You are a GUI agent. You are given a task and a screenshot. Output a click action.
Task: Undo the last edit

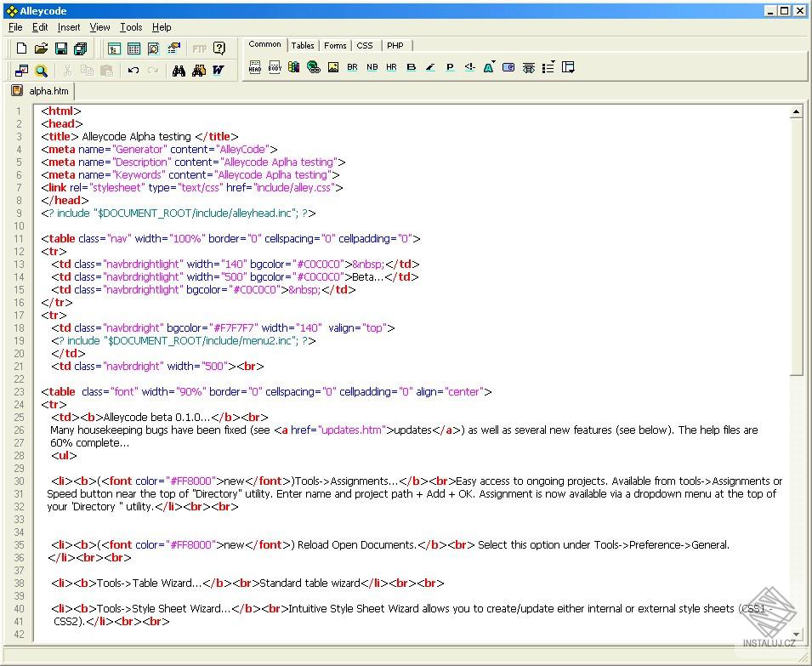pyautogui.click(x=134, y=70)
